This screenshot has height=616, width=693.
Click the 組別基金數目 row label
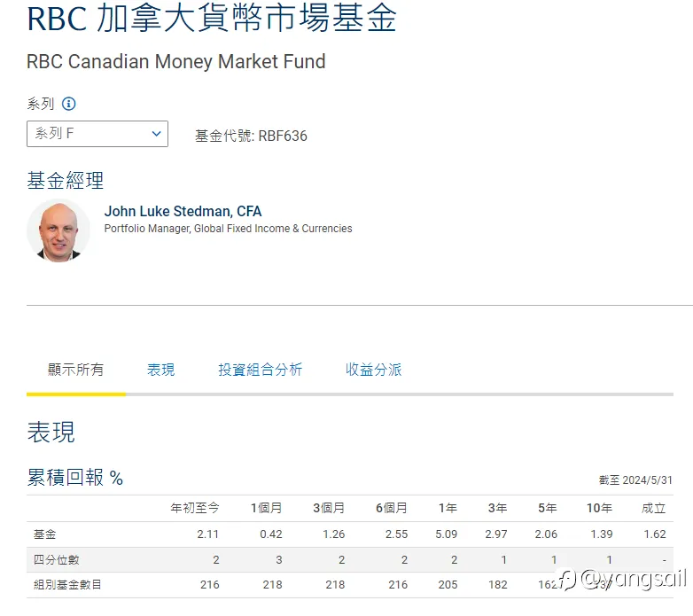67,585
